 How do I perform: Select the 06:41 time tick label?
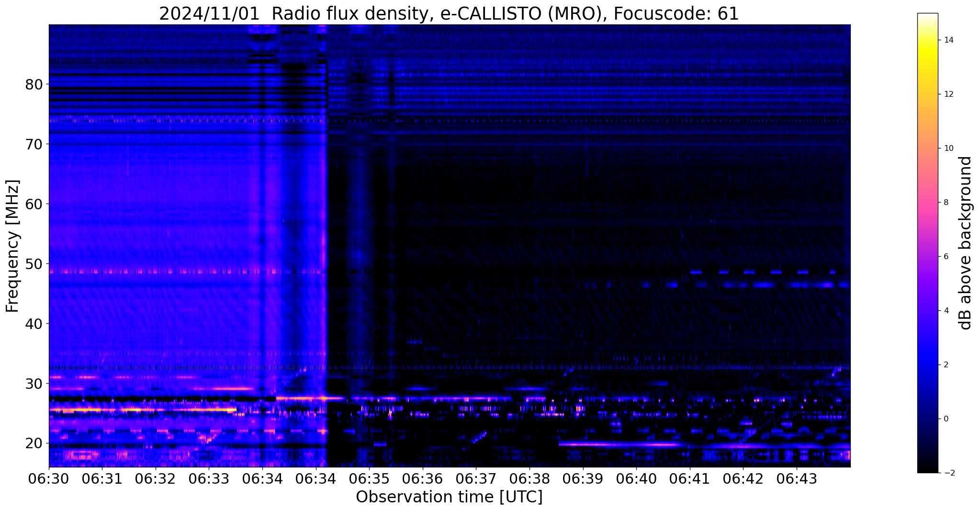coord(689,478)
